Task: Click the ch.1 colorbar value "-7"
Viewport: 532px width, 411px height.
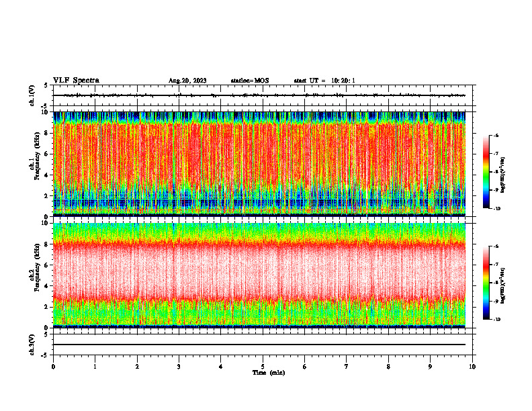Action: (x=496, y=154)
